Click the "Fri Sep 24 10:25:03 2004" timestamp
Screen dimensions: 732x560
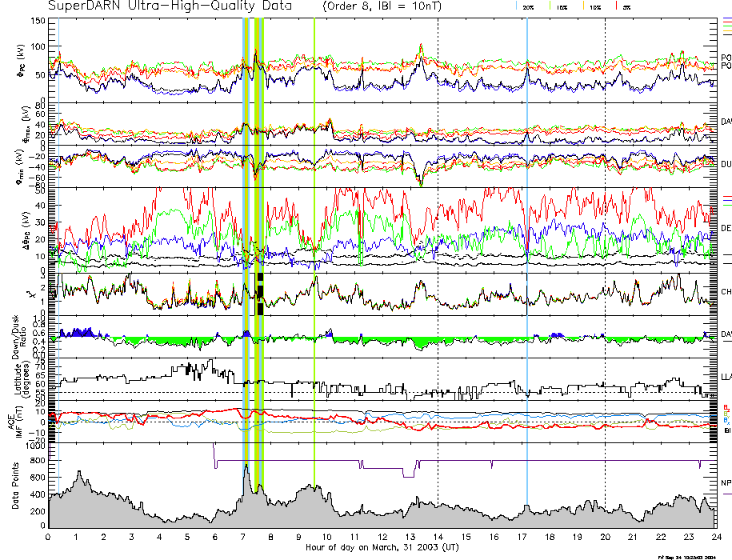coord(686,557)
